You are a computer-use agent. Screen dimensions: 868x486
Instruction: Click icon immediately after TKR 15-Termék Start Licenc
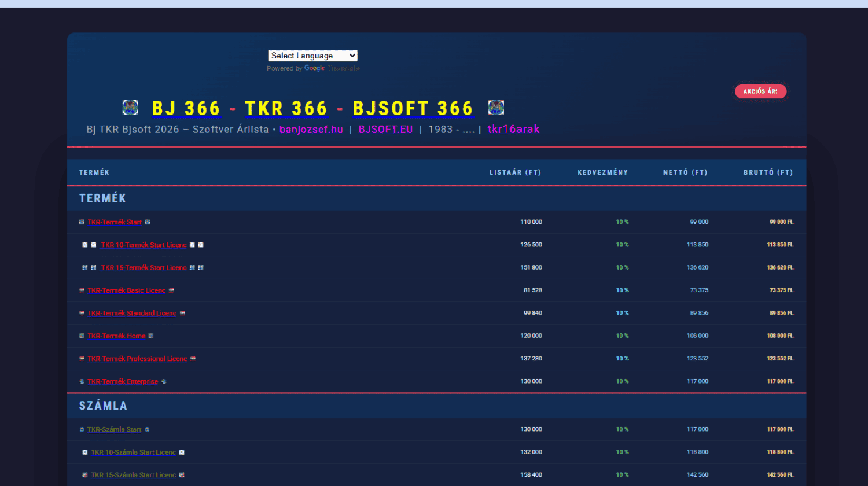pos(192,268)
